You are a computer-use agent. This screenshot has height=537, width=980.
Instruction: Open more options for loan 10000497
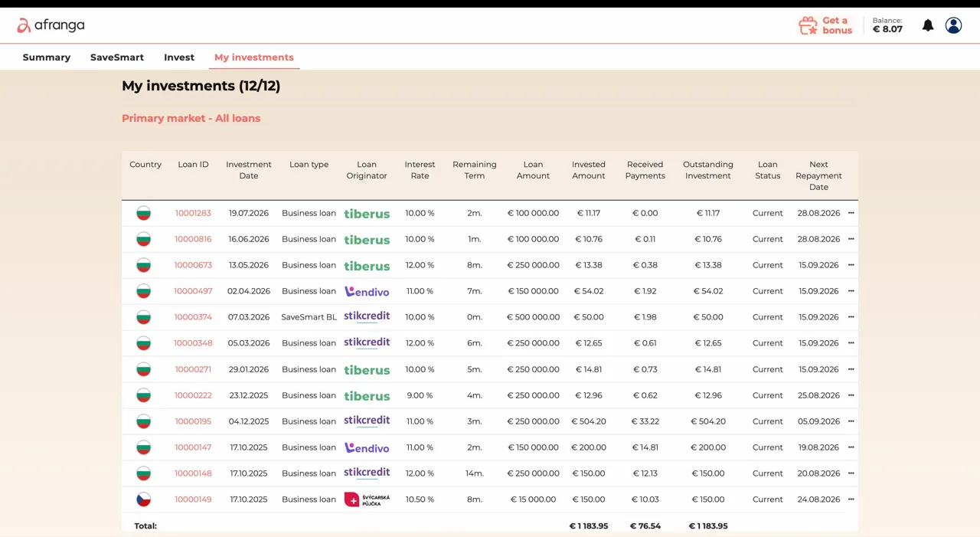click(x=851, y=291)
